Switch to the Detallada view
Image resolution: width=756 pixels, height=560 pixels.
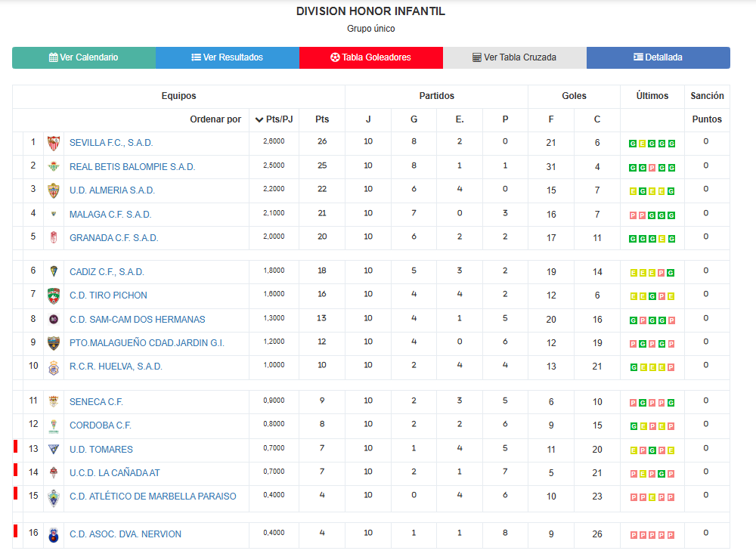tap(658, 57)
